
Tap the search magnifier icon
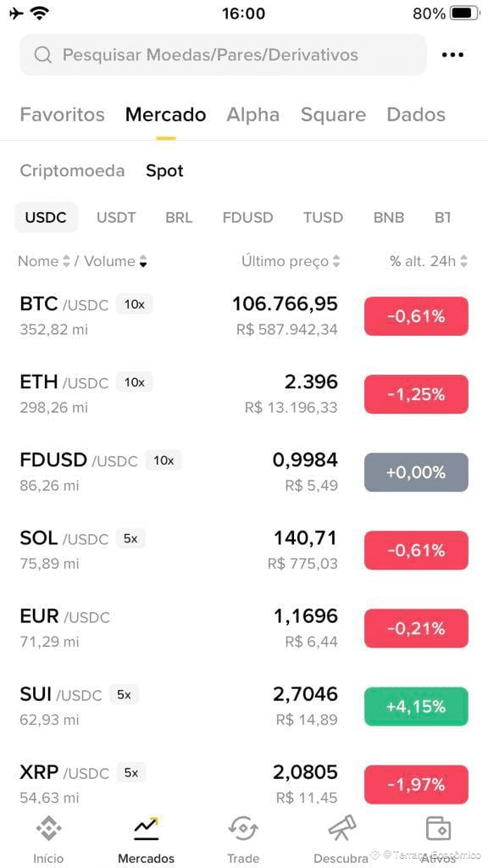tap(42, 55)
